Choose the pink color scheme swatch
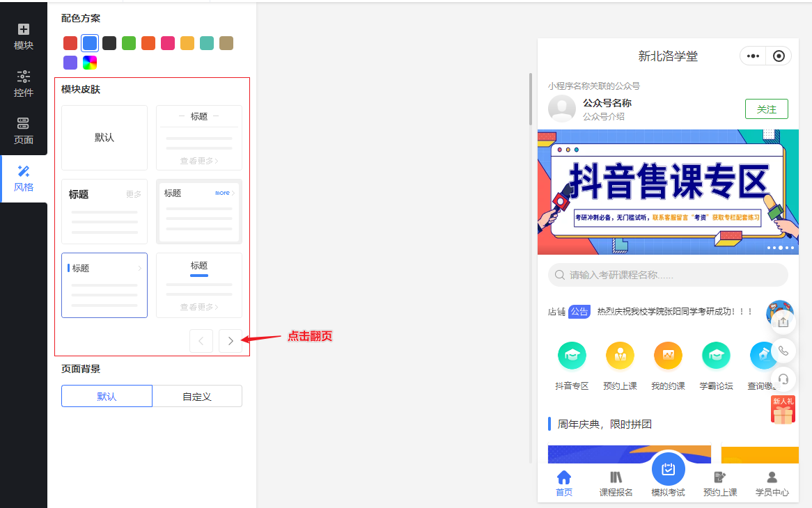Viewport: 812px width, 508px height. pyautogui.click(x=168, y=43)
